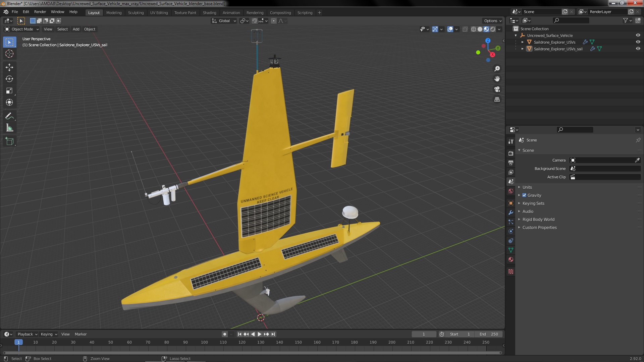Screen dimensions: 644x362
Task: Play animation forward
Action: [259, 334]
